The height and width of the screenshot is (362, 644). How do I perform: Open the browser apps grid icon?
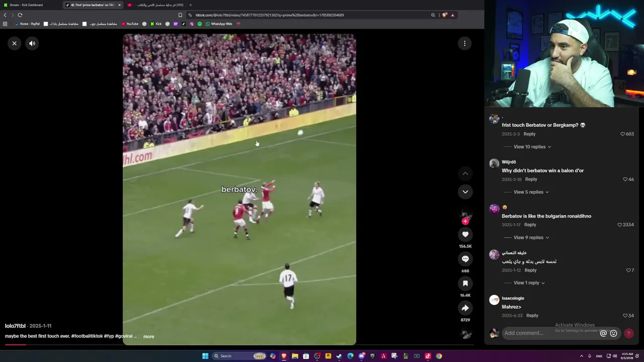[5, 24]
